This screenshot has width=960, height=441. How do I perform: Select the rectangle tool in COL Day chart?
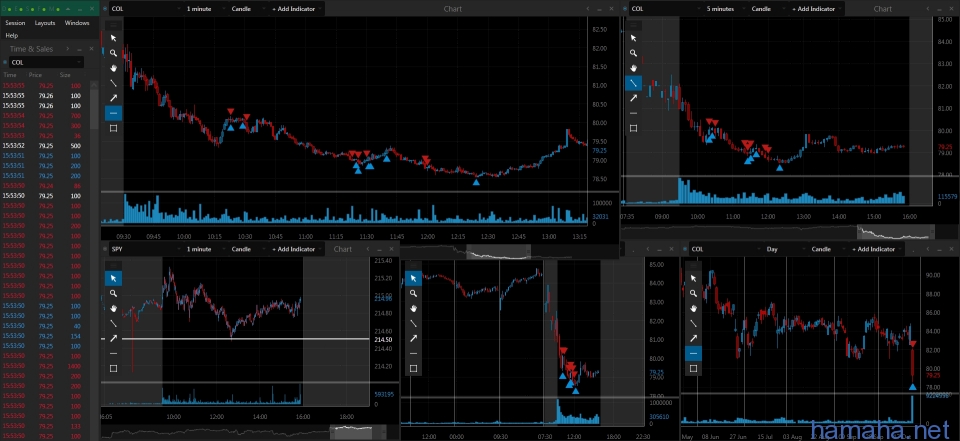click(693, 368)
